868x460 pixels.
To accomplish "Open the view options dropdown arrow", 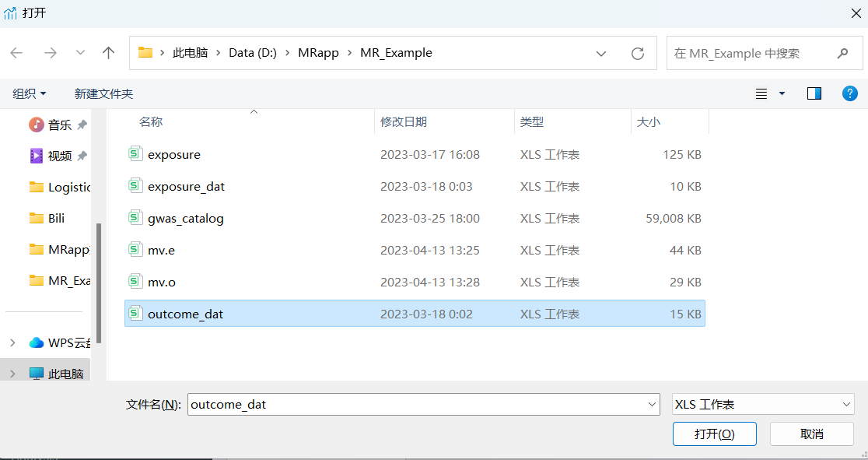I will (782, 93).
